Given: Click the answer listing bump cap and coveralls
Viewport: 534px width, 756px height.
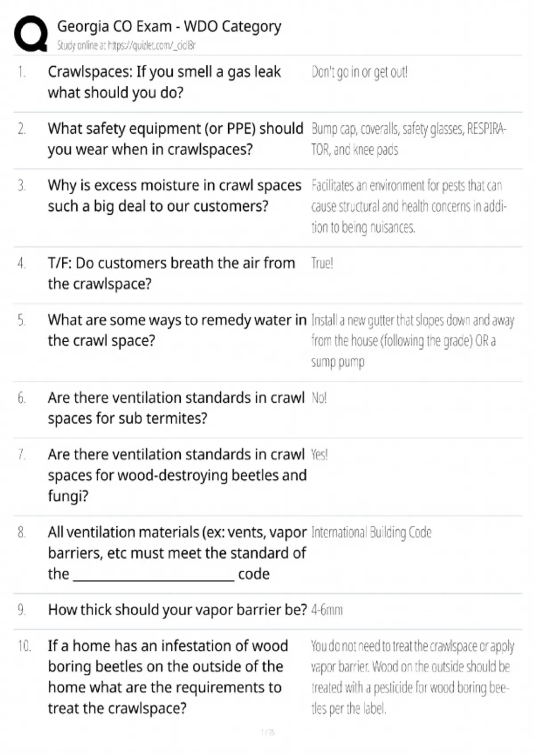Looking at the screenshot, I should tap(409, 139).
